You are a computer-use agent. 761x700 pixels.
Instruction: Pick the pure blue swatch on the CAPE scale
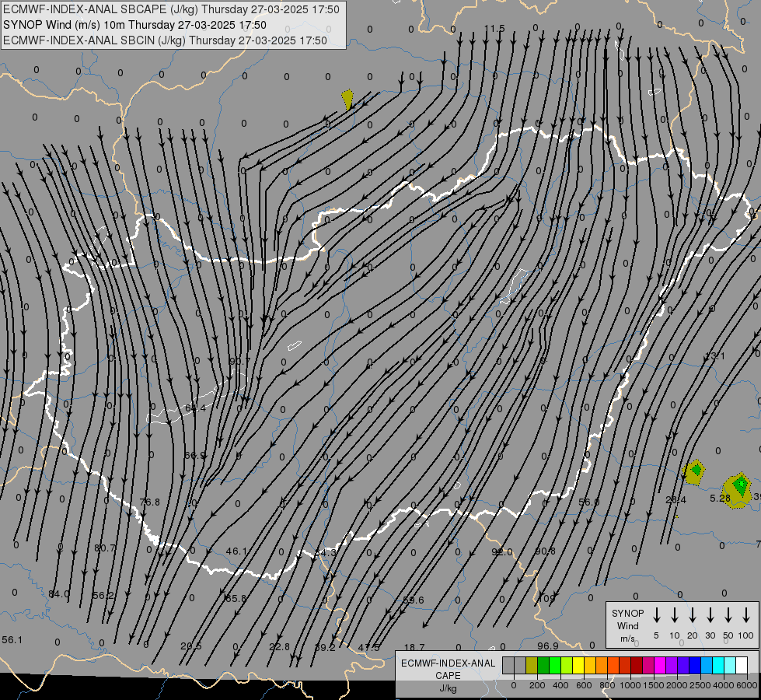[695, 666]
